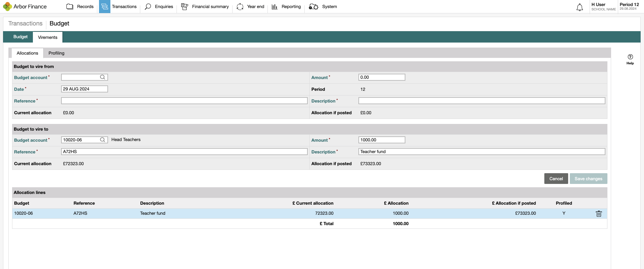Select allocation row cell 10020-06
644x269 pixels.
[x=23, y=213]
